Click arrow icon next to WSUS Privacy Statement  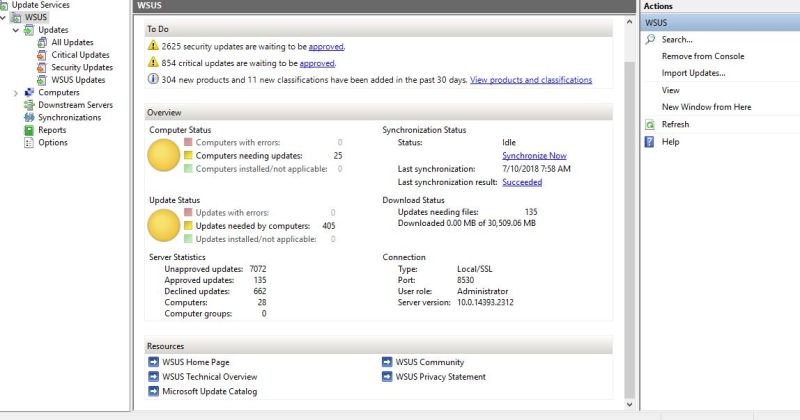(387, 377)
